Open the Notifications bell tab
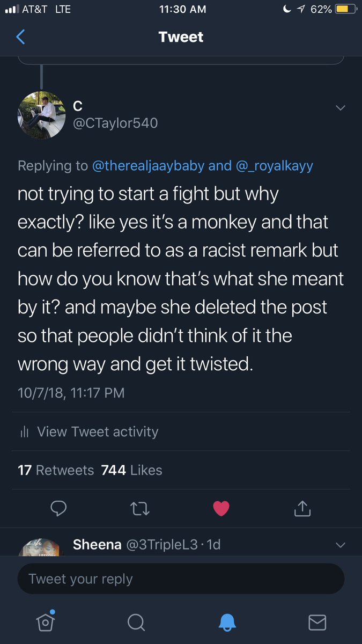This screenshot has height=644, width=362. pos(227,622)
